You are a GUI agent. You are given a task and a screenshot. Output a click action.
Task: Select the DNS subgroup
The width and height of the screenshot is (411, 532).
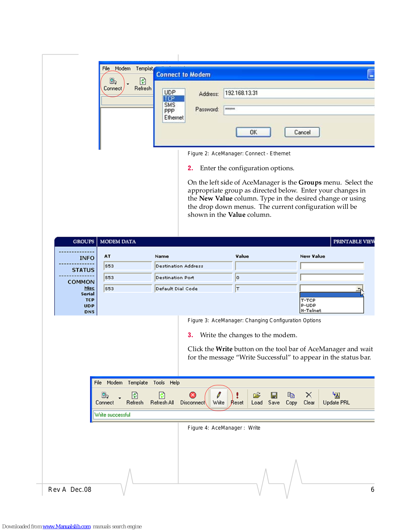coord(89,312)
